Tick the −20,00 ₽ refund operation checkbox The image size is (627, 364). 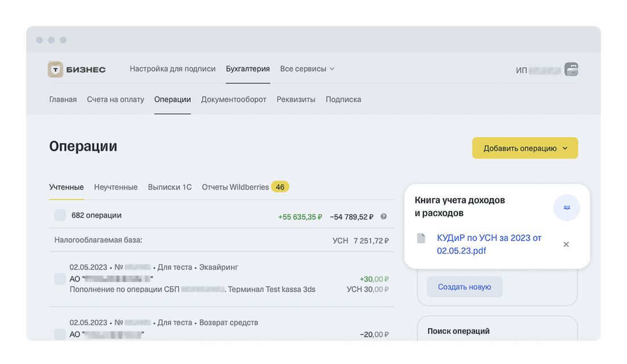60,334
